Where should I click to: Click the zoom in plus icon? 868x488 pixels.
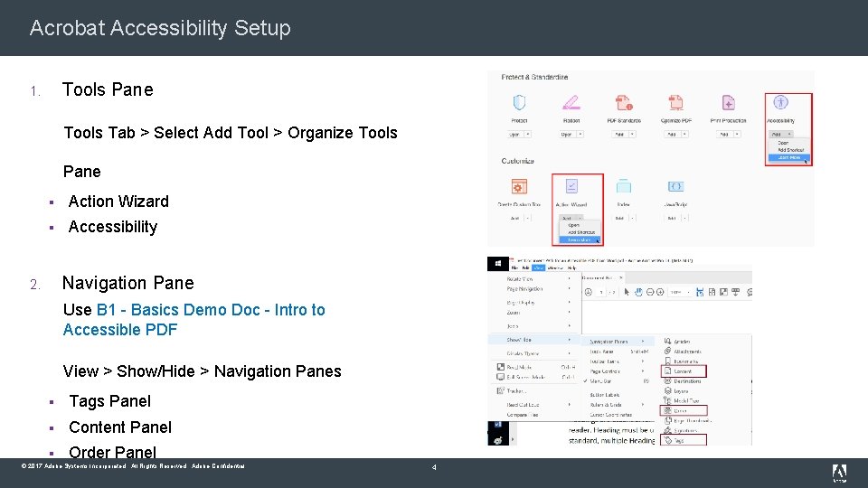[x=660, y=292]
